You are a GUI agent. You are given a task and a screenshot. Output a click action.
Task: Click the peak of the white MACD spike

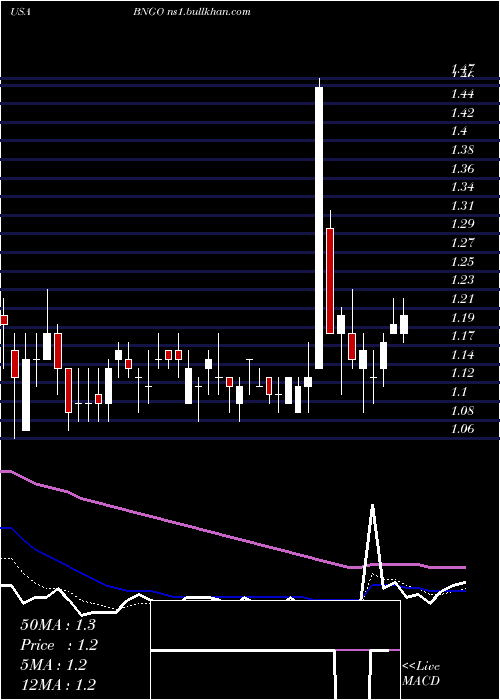(372, 505)
